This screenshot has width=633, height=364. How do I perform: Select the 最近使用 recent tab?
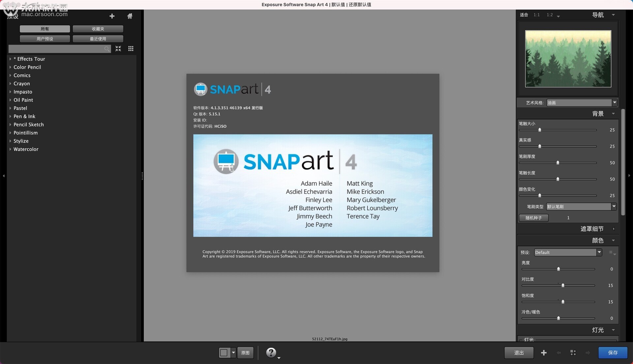(98, 39)
